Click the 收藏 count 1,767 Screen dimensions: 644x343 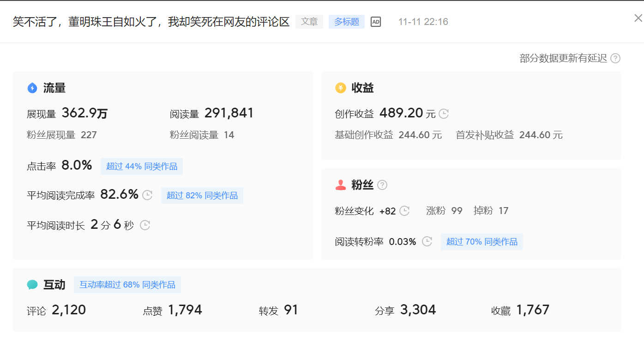tap(533, 310)
